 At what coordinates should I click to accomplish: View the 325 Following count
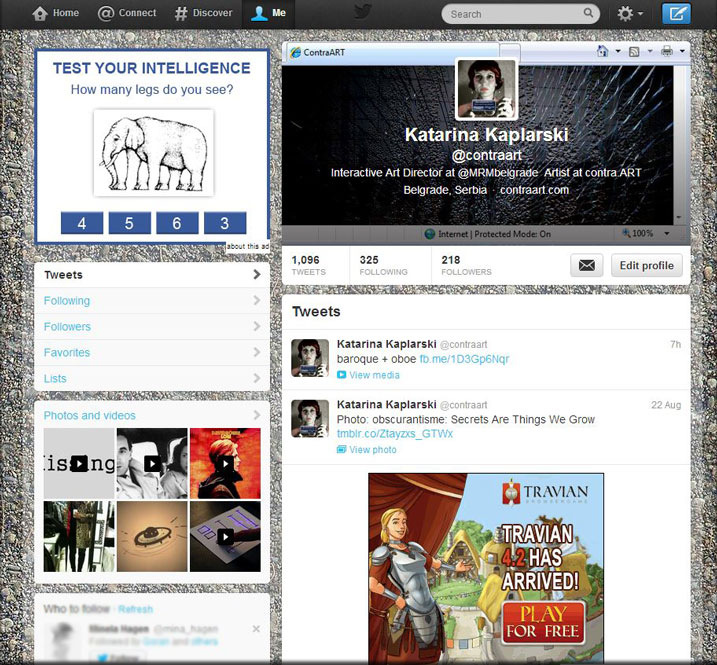[383, 265]
